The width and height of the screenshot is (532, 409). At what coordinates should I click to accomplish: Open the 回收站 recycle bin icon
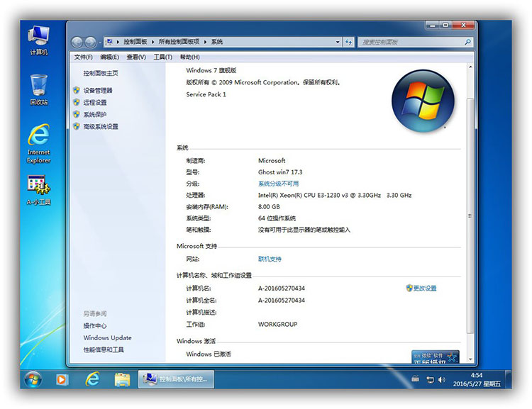coord(39,90)
